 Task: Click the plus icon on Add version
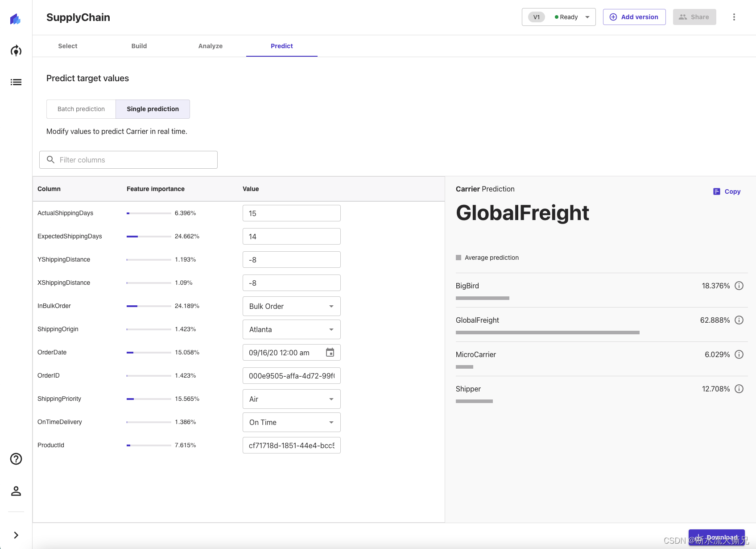pyautogui.click(x=613, y=17)
